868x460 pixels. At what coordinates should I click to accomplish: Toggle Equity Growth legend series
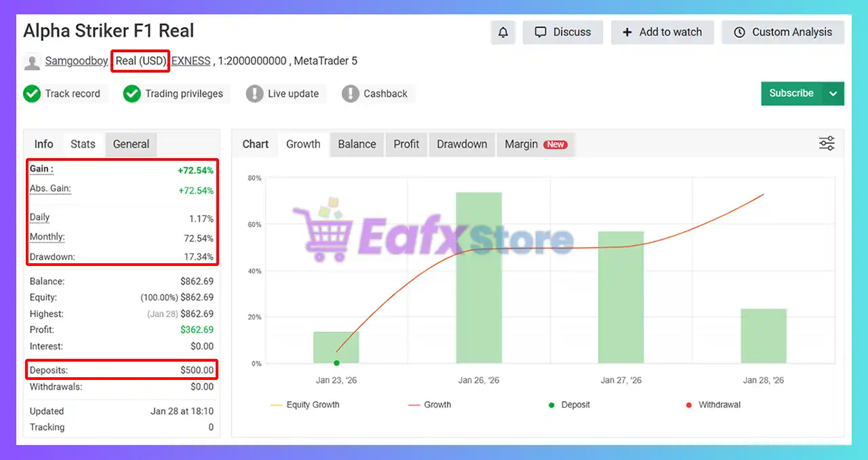[305, 405]
